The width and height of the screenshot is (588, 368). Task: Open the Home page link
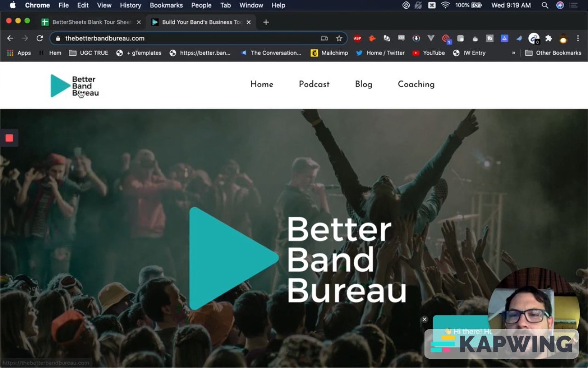(262, 84)
